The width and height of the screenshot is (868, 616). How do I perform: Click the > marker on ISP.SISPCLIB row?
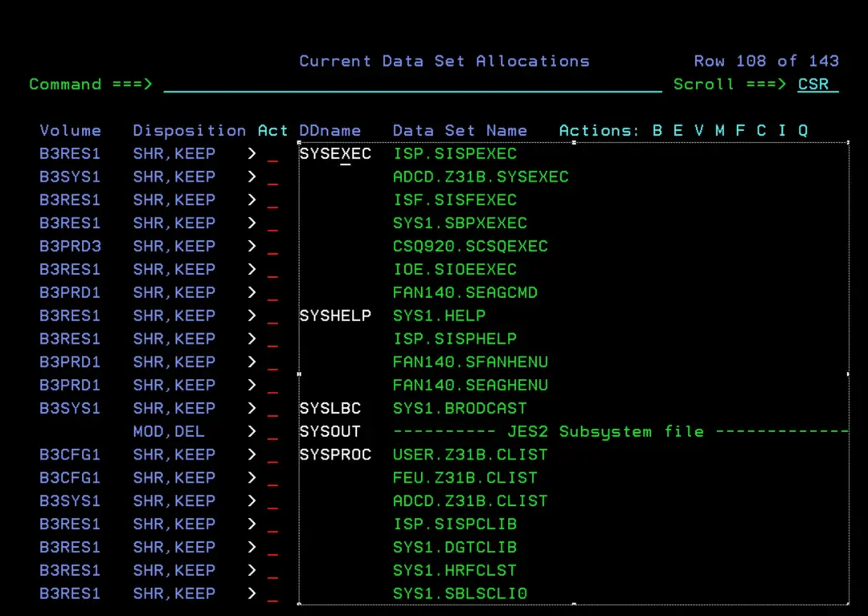click(x=252, y=524)
